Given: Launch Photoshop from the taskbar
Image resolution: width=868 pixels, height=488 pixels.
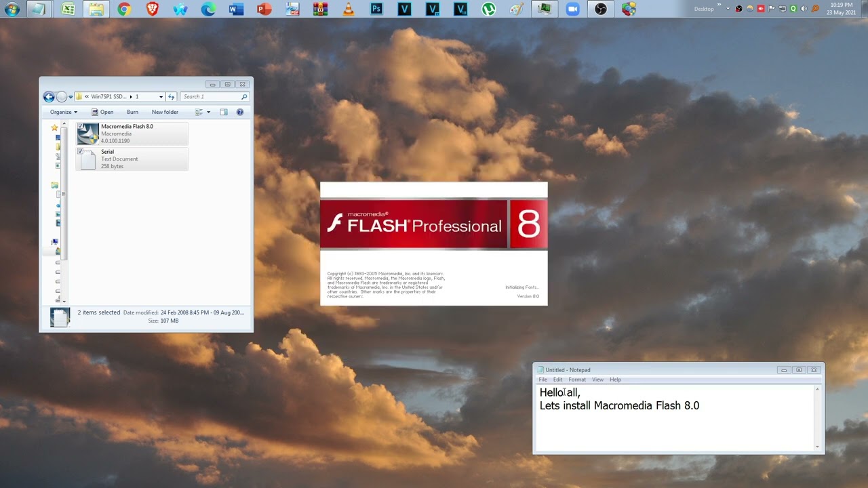Looking at the screenshot, I should tap(376, 9).
